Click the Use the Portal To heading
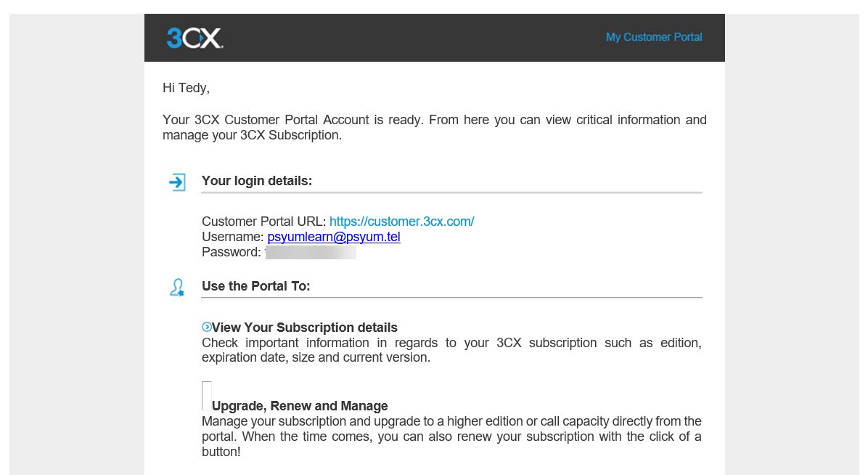The width and height of the screenshot is (868, 475). click(x=256, y=286)
